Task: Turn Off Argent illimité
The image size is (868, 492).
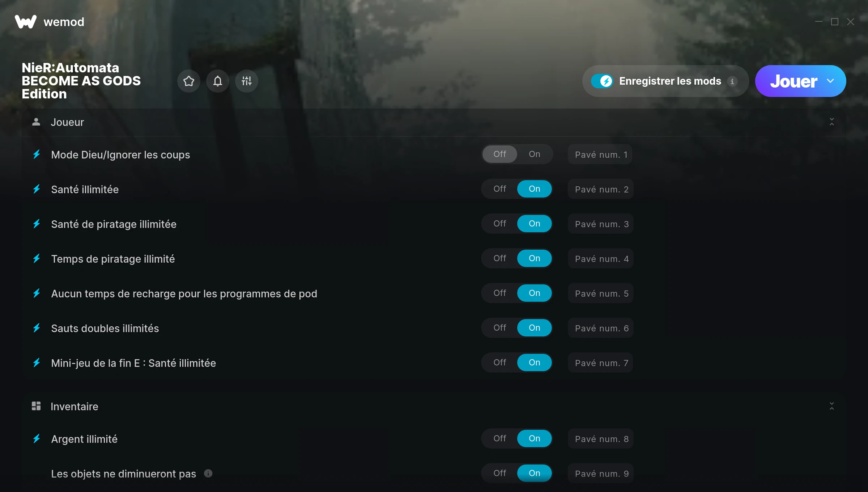Action: (x=500, y=438)
